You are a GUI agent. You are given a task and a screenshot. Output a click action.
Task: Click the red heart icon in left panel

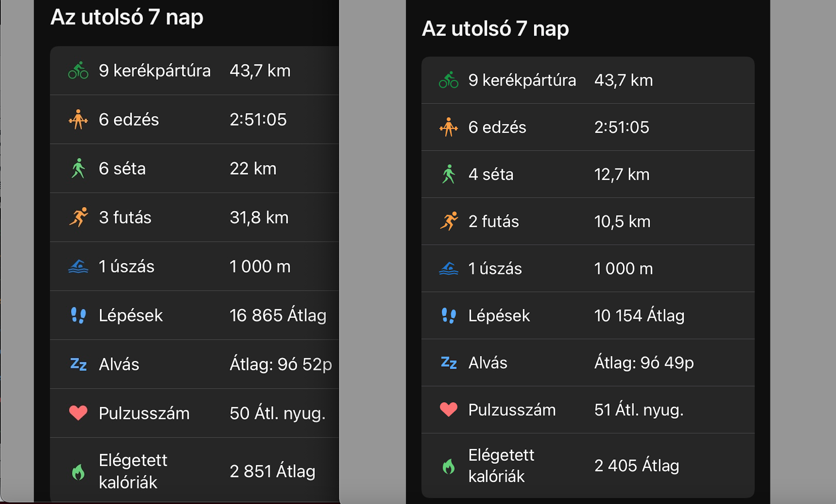pos(78,413)
